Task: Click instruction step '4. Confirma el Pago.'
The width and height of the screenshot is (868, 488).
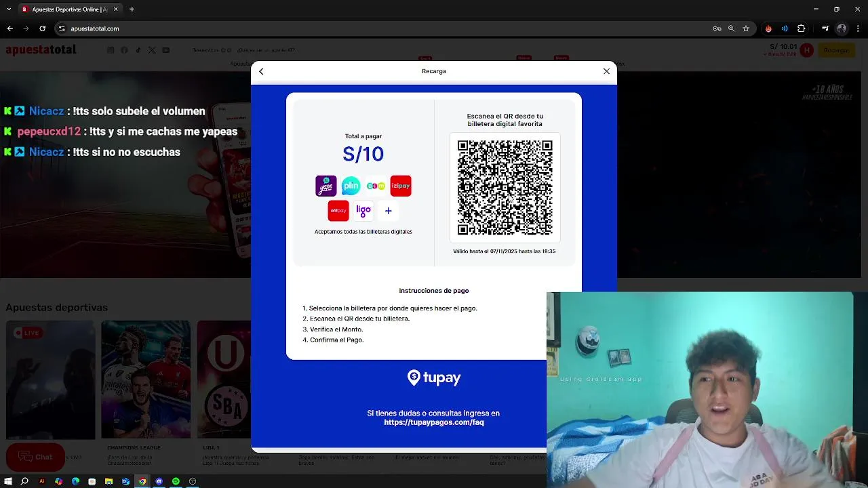Action: (x=333, y=340)
